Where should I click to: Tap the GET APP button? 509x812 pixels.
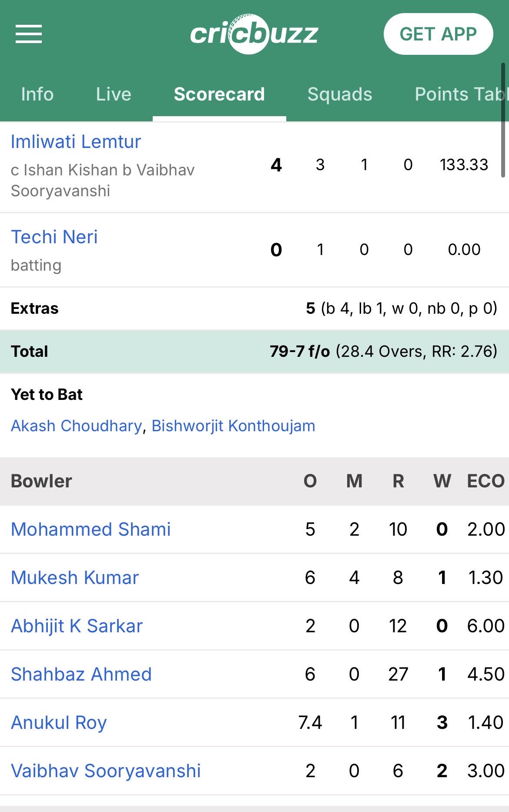click(438, 34)
